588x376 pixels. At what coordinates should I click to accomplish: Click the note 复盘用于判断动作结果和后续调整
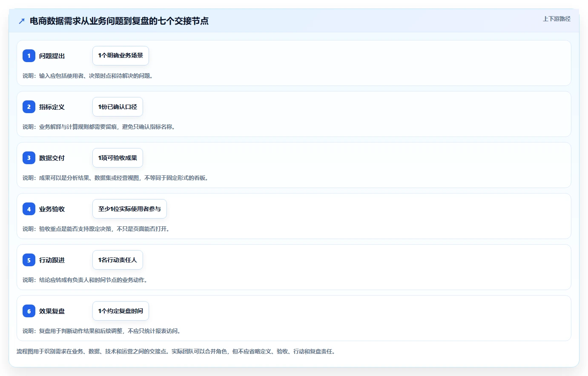(x=102, y=331)
